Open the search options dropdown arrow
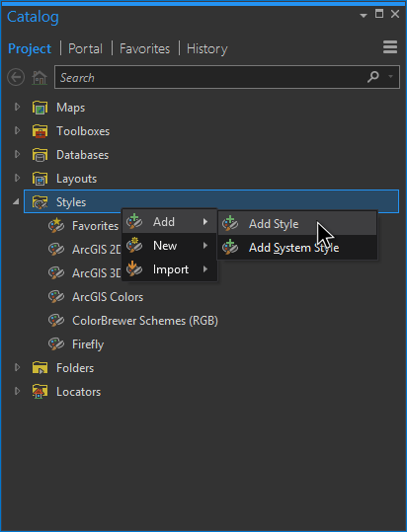The image size is (407, 532). click(391, 77)
